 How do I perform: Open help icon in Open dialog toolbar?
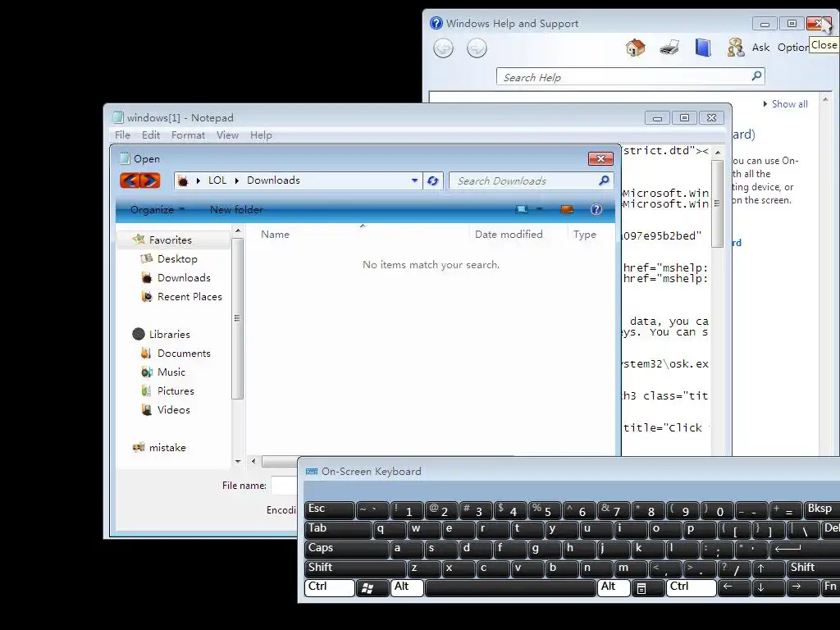(596, 209)
